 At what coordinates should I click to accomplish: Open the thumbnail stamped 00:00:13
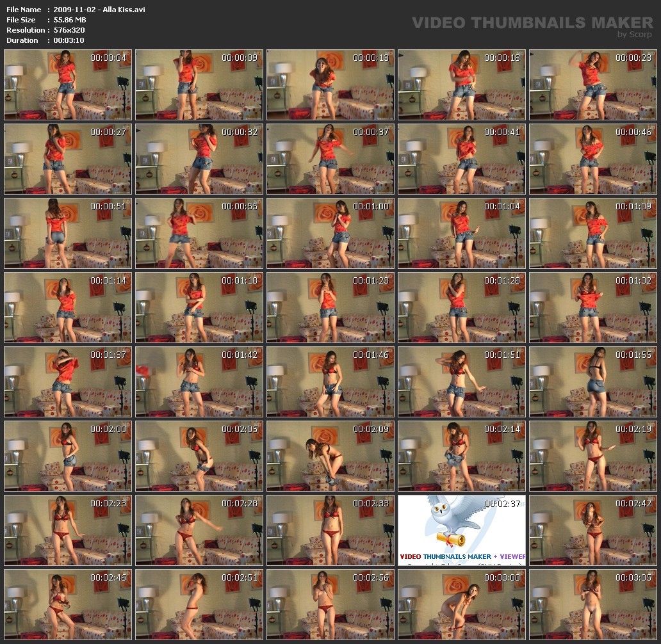(330, 85)
